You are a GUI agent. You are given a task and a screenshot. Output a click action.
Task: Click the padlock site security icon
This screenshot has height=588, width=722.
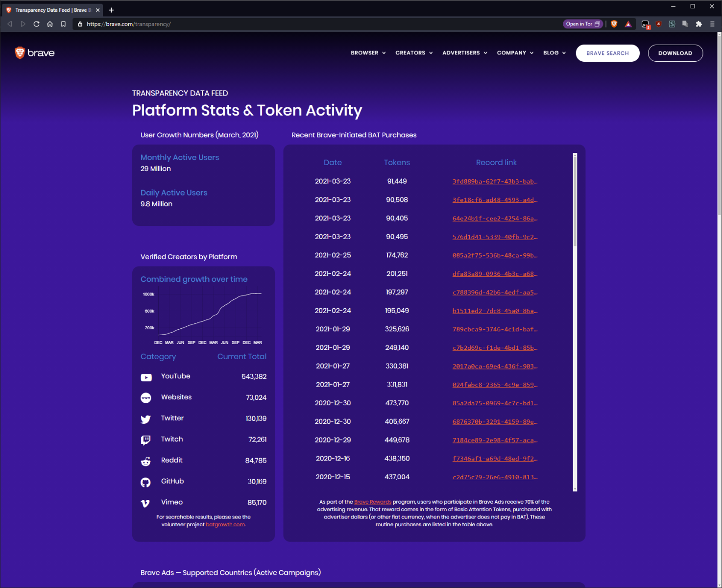pos(80,24)
